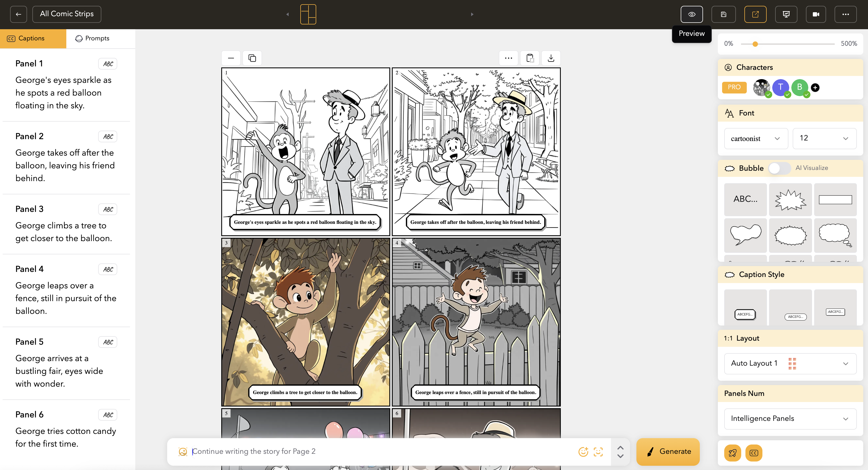Screen dimensions: 868x470
Task: Click the back arrow button
Action: [19, 14]
